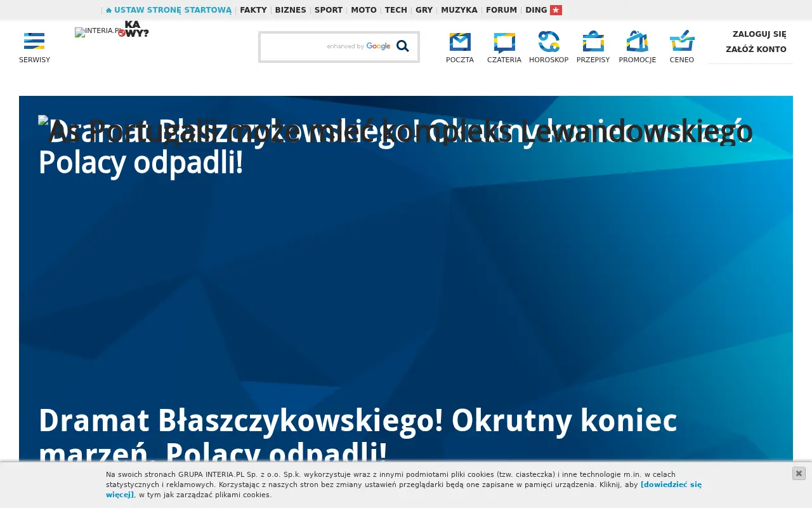The height and width of the screenshot is (508, 812).
Task: Open the Serwisy hamburger menu icon
Action: pyautogui.click(x=34, y=41)
